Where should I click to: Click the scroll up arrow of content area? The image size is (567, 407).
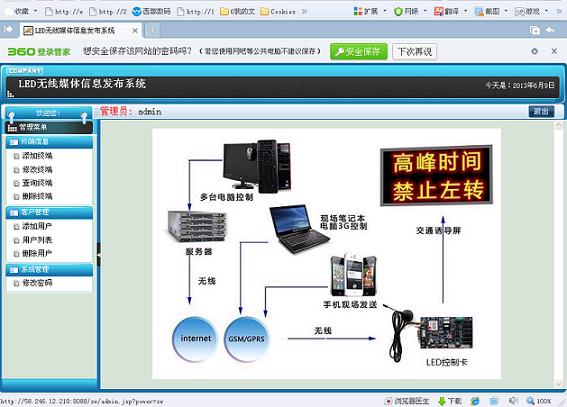tap(558, 125)
